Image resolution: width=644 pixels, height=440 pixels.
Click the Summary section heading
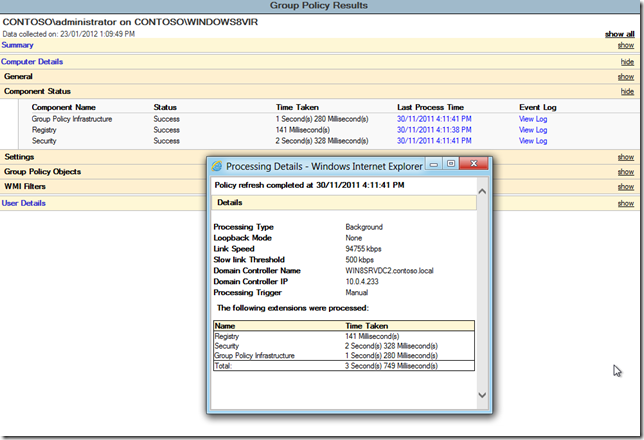17,46
